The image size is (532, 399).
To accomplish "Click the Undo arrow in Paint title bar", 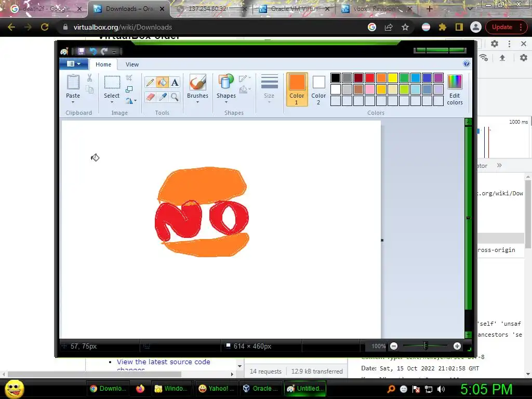I will pos(93,51).
